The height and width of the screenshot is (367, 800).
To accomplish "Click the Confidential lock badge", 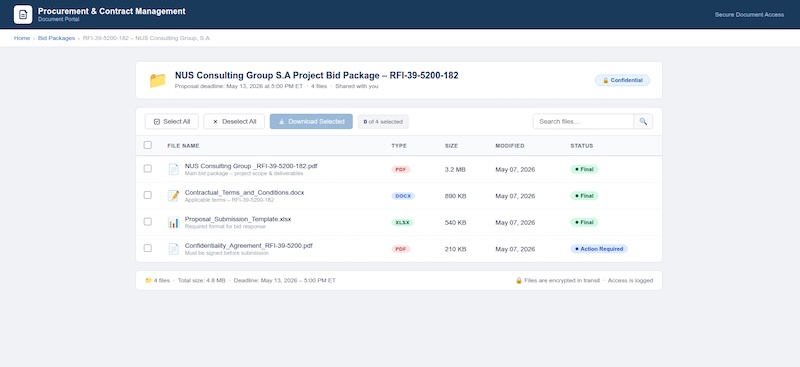I will (622, 80).
